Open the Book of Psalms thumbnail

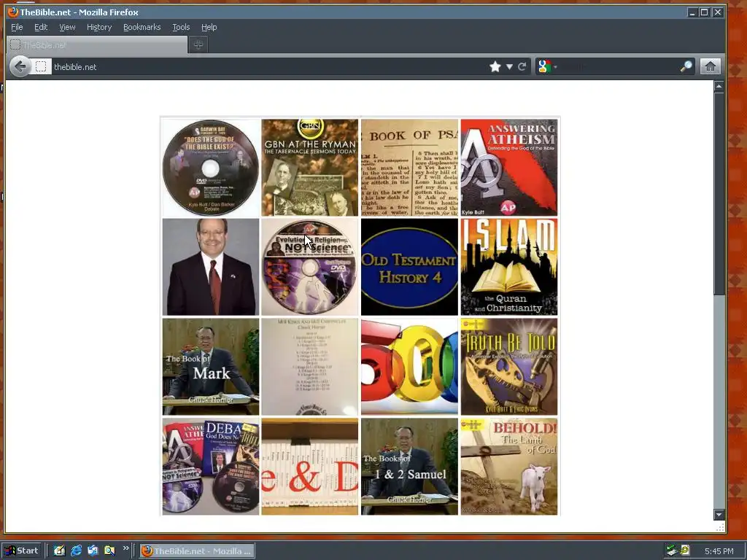click(x=409, y=168)
